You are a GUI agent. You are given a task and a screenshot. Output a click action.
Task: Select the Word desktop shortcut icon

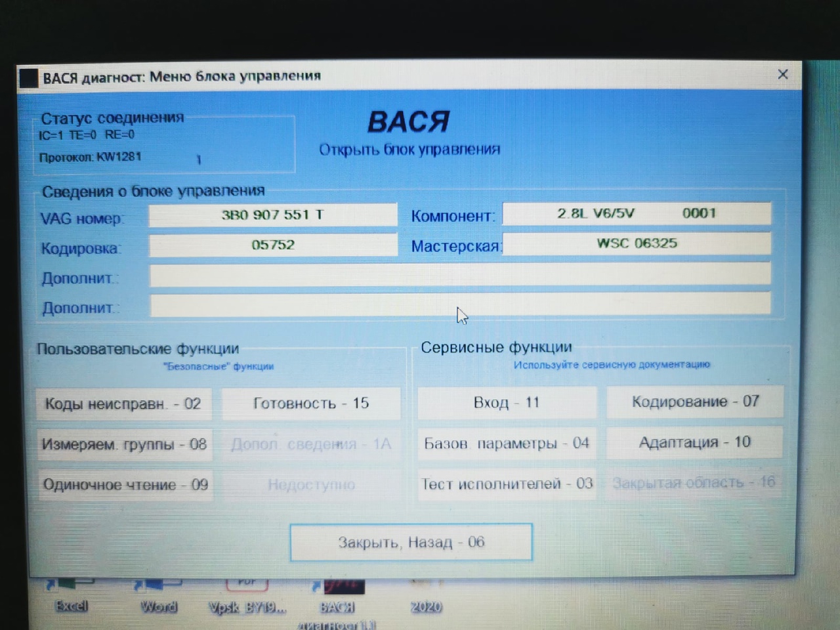pos(158,595)
